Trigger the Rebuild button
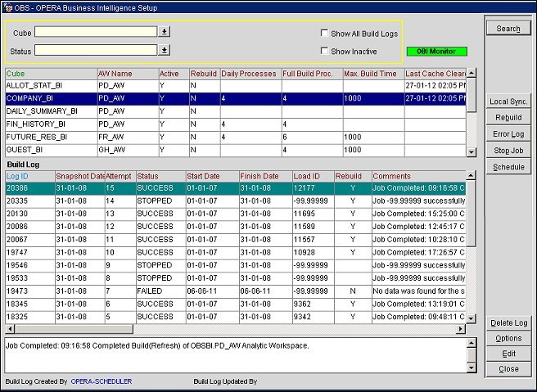 click(508, 118)
